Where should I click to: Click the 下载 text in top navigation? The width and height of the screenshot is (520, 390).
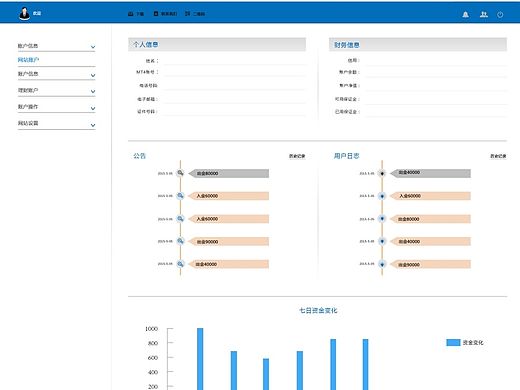click(x=140, y=14)
